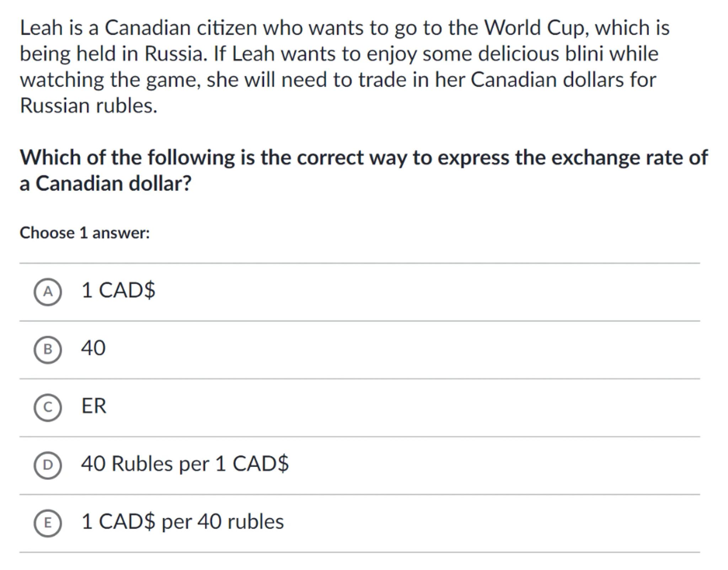Screen dimensions: 728x570
Task: Click the 'Choose 1 answer:' label
Action: tap(85, 233)
